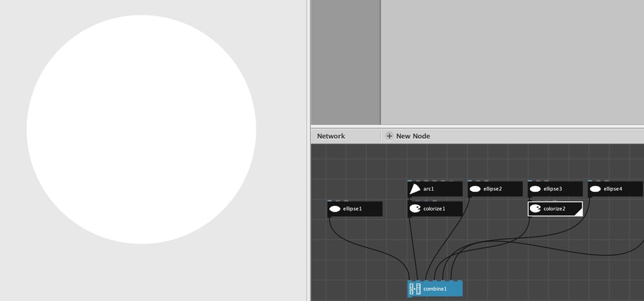
Task: Select the combine1 node label
Action: [435, 289]
